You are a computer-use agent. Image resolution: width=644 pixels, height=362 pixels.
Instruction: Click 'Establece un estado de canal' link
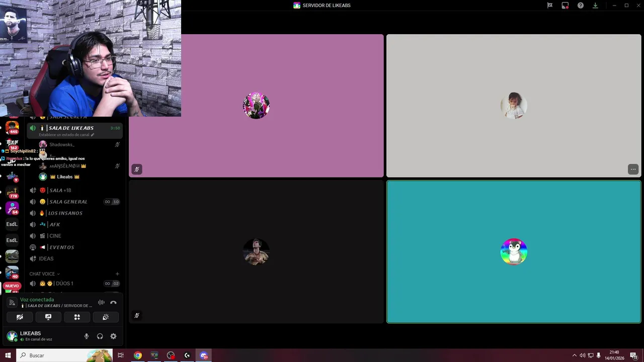click(x=66, y=135)
